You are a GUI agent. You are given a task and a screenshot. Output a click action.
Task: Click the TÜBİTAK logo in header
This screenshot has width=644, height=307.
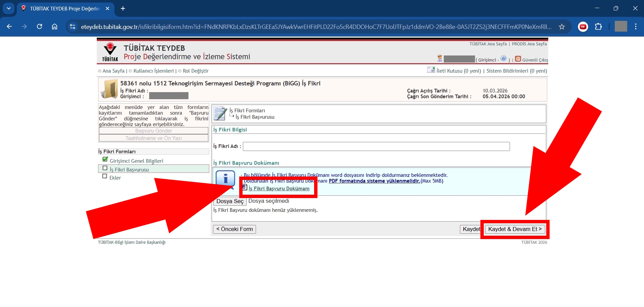click(110, 52)
